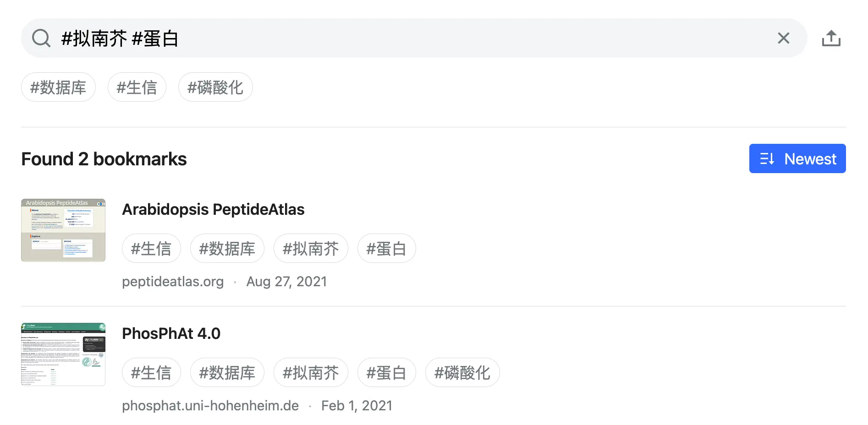
Task: Click the share/export icon
Action: tap(831, 38)
